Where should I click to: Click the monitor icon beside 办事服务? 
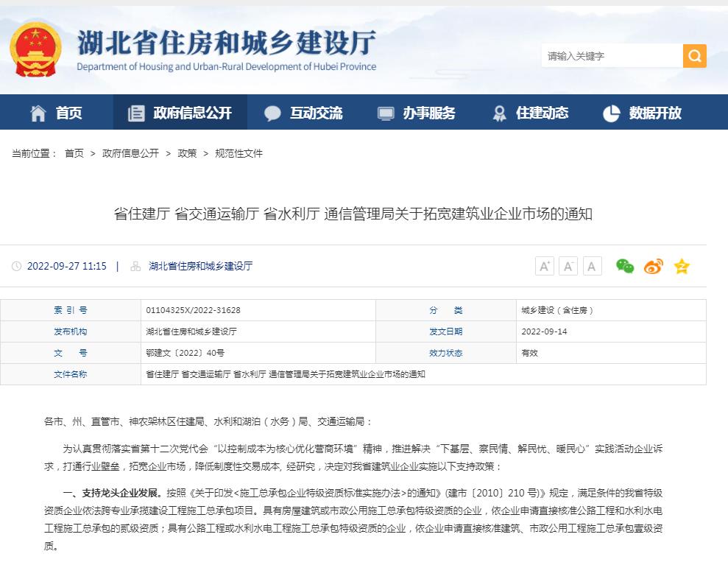tap(385, 112)
